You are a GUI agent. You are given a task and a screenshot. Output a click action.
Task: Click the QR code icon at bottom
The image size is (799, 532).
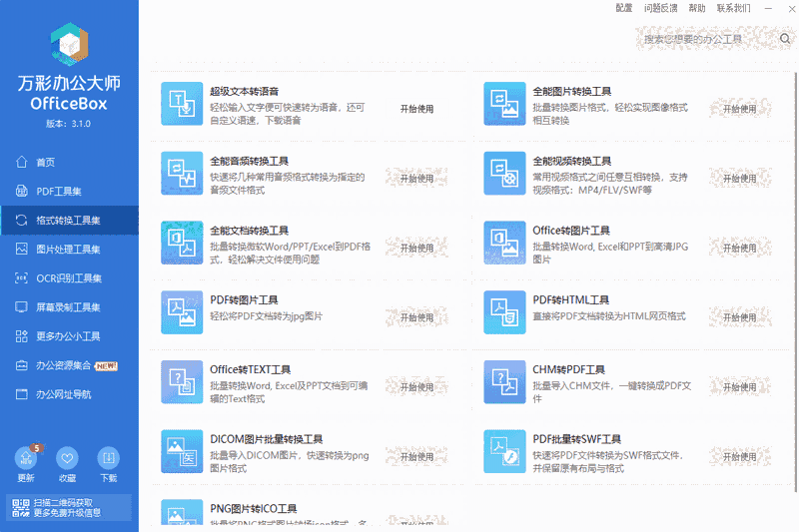click(21, 508)
